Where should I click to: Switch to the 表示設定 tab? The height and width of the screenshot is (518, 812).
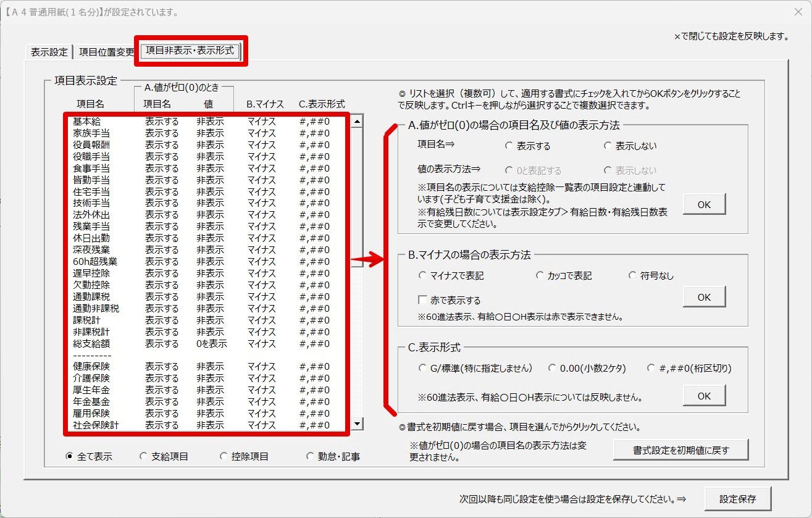point(49,52)
